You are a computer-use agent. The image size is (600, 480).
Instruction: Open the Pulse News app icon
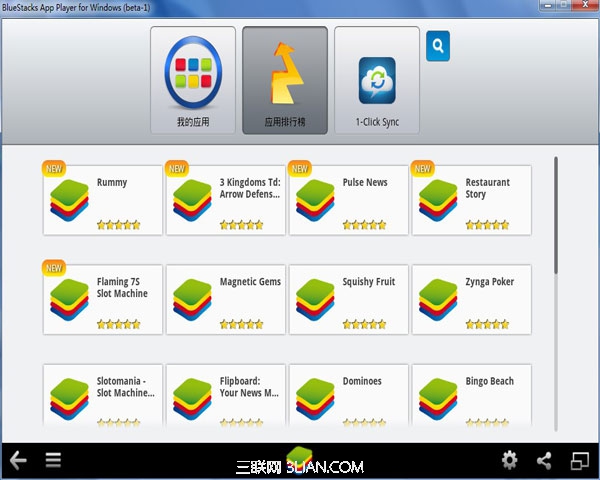coord(315,201)
